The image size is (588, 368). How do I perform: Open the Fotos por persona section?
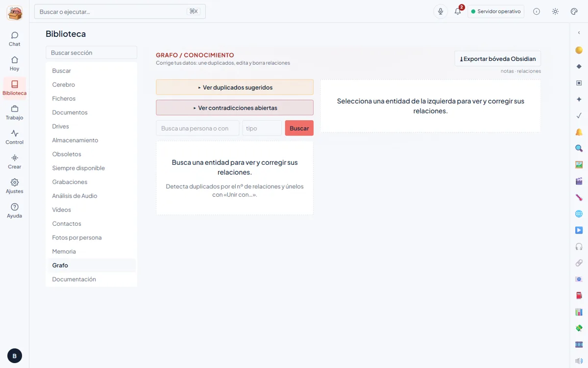pyautogui.click(x=91, y=237)
